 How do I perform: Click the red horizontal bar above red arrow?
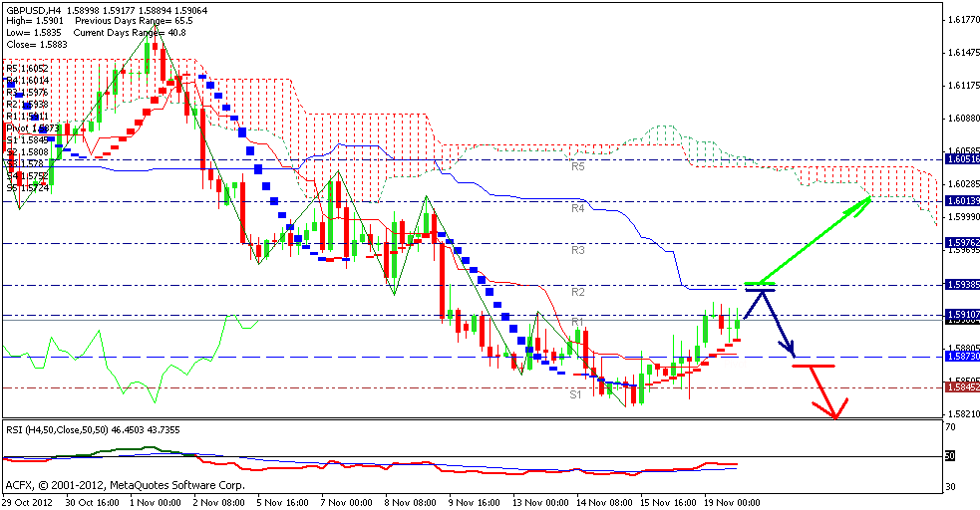[x=813, y=366]
